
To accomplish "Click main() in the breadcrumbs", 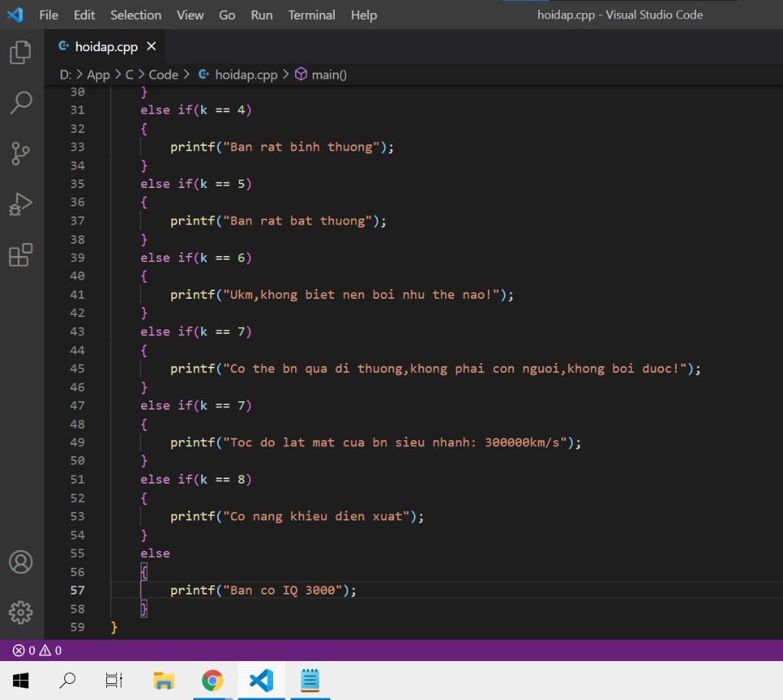I will coord(329,74).
